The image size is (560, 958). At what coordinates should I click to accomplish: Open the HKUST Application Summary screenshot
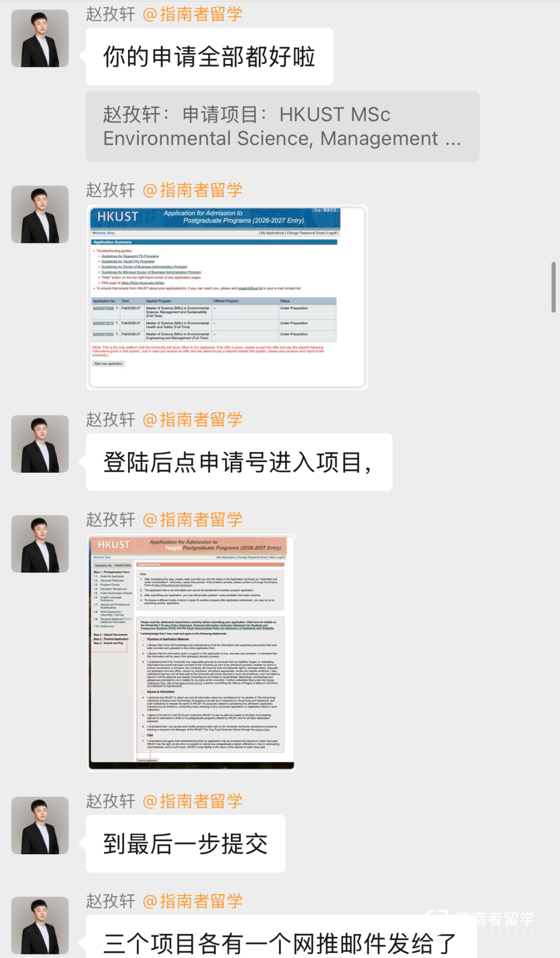pos(227,297)
